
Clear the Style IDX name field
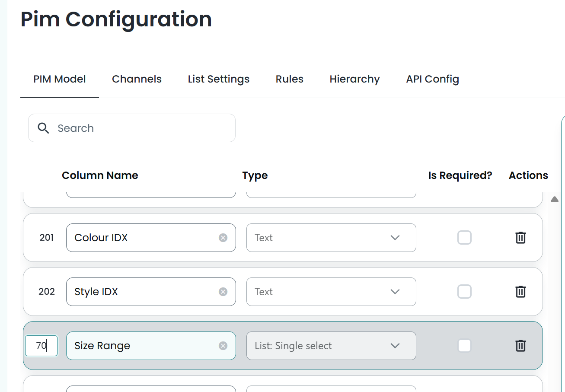tap(223, 292)
